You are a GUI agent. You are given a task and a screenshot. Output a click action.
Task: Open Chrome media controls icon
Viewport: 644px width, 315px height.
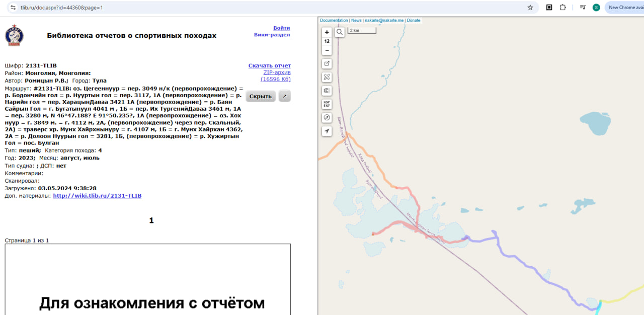[583, 8]
